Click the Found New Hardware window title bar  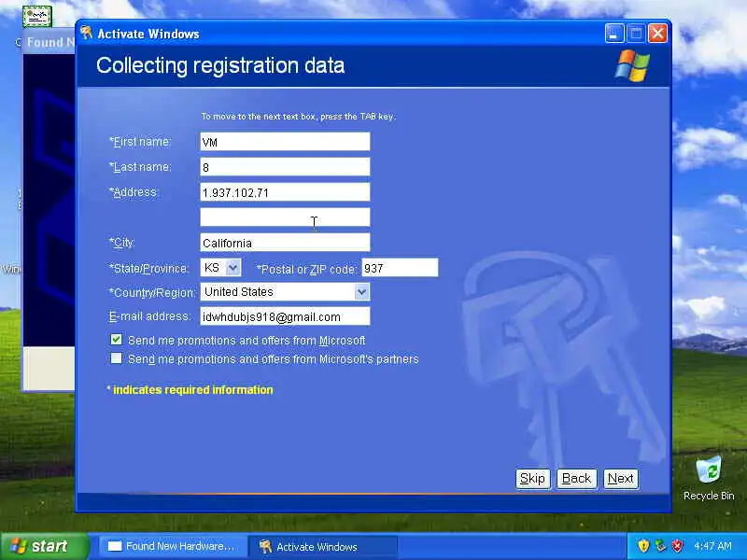[49, 42]
